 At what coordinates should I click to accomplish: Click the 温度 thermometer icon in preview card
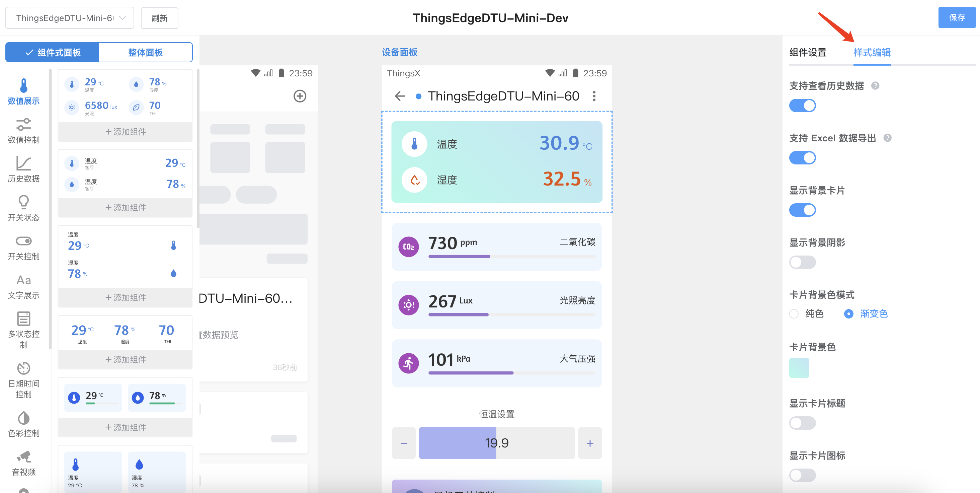coord(414,144)
